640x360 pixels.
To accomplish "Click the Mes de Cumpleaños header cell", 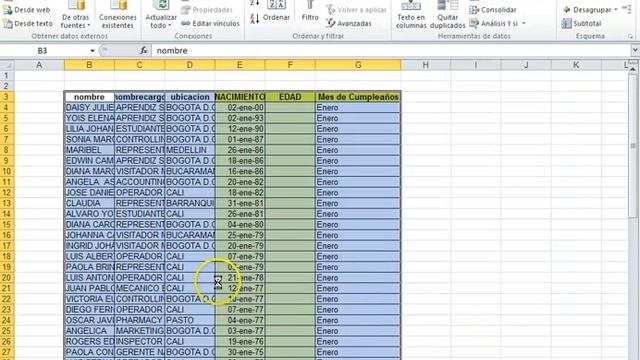I will coord(358,97).
